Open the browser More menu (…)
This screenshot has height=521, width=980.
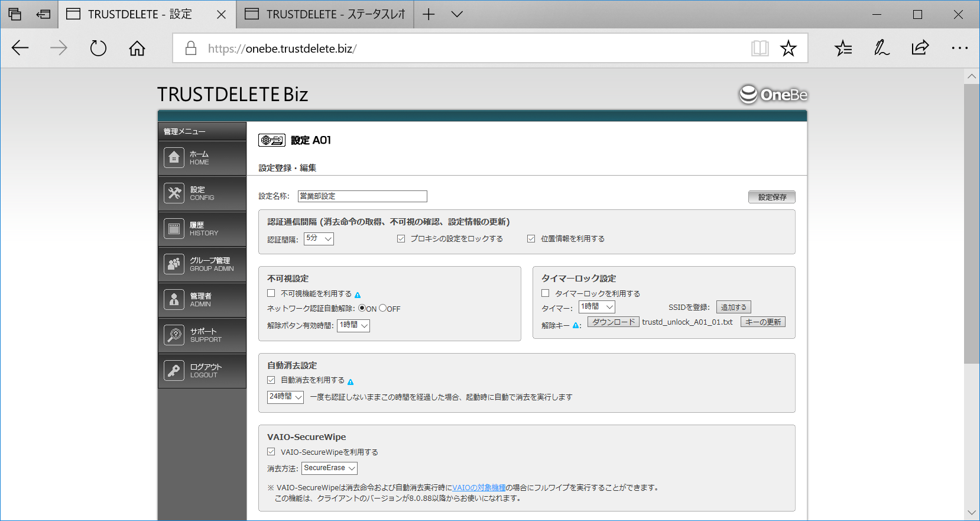pyautogui.click(x=959, y=48)
